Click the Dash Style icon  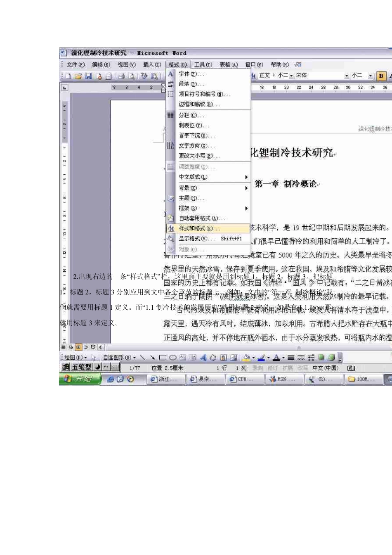[301, 358]
